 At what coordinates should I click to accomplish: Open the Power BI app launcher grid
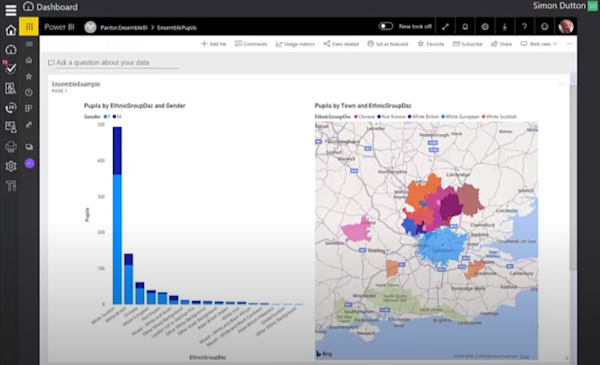pos(29,27)
